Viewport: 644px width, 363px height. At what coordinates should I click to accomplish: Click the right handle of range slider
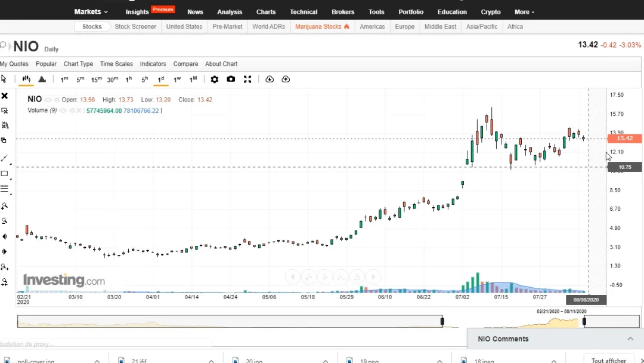point(584,321)
